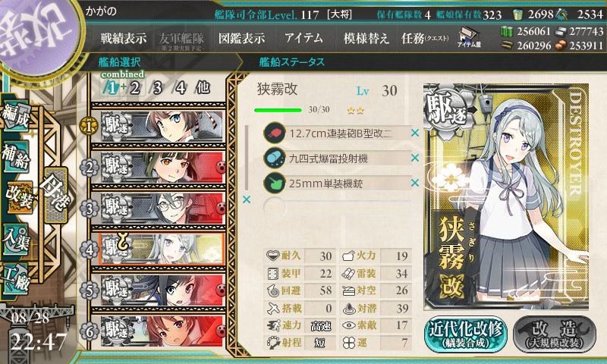
Task: Switch to fleet 3 tab
Action: 157,88
